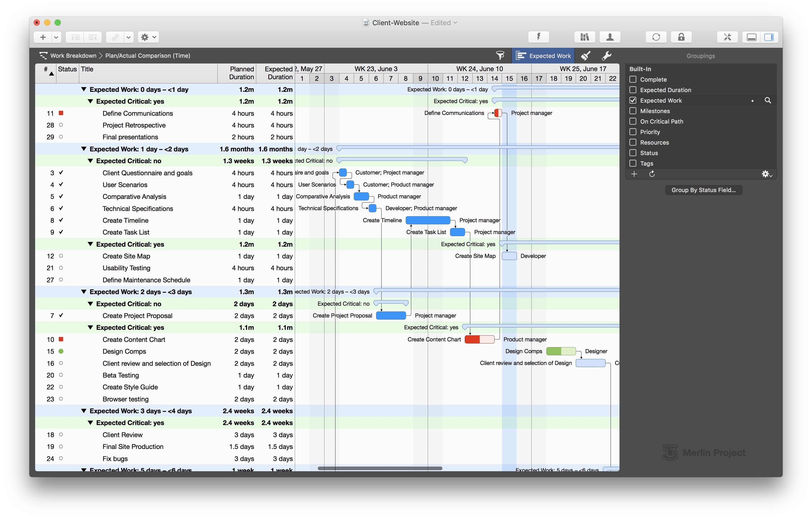Click the lock toolbar icon
The width and height of the screenshot is (812, 519).
coord(681,37)
